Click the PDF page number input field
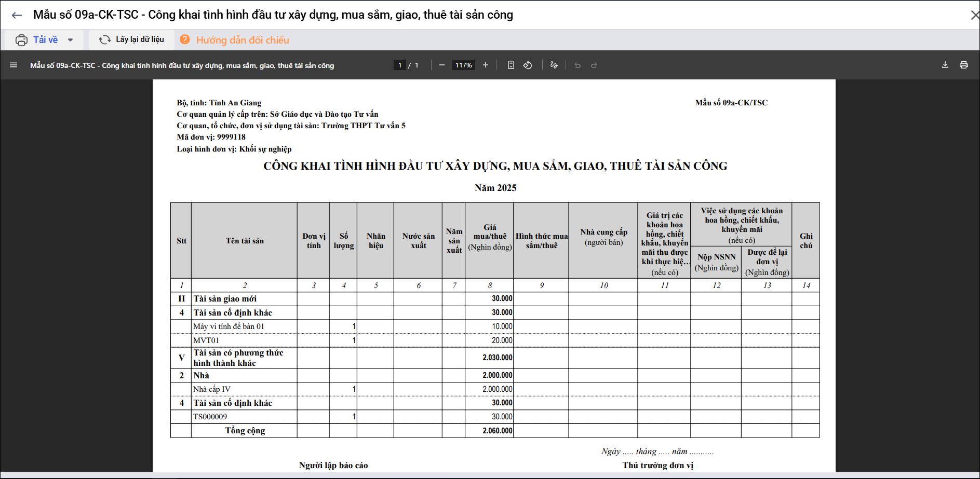Viewport: 980px width, 479px height. point(399,65)
